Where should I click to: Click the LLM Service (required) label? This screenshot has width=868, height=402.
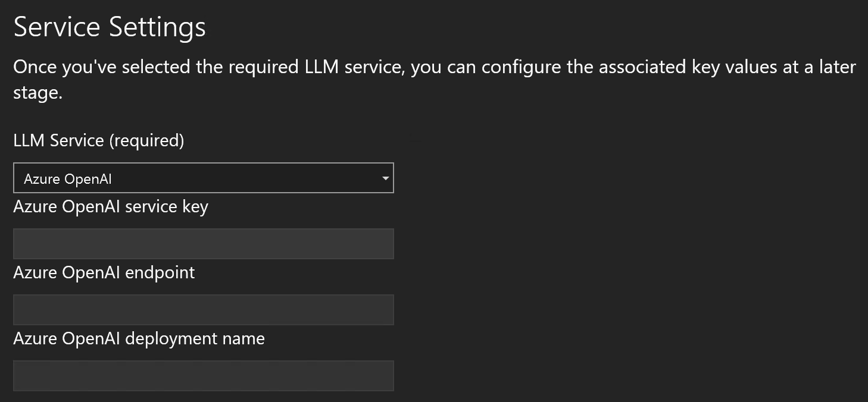[x=99, y=140]
